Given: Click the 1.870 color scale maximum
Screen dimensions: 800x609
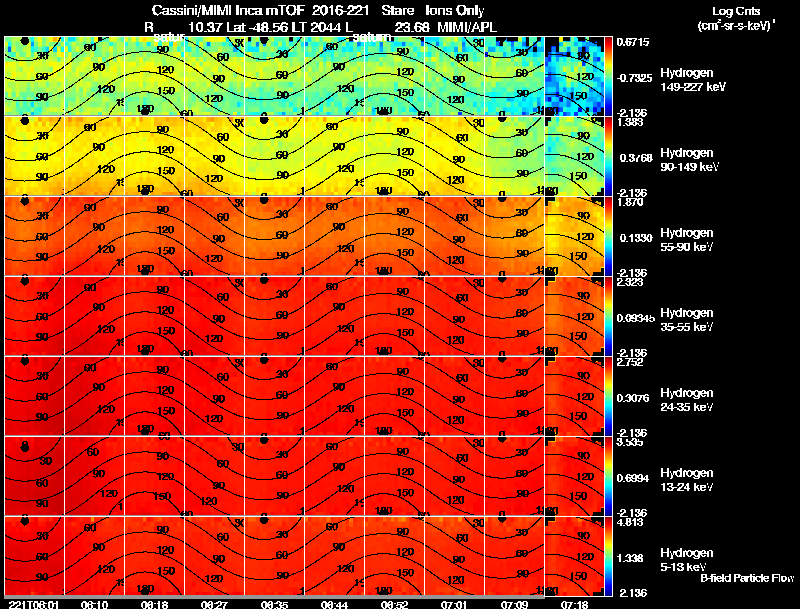Looking at the screenshot, I should tap(630, 202).
